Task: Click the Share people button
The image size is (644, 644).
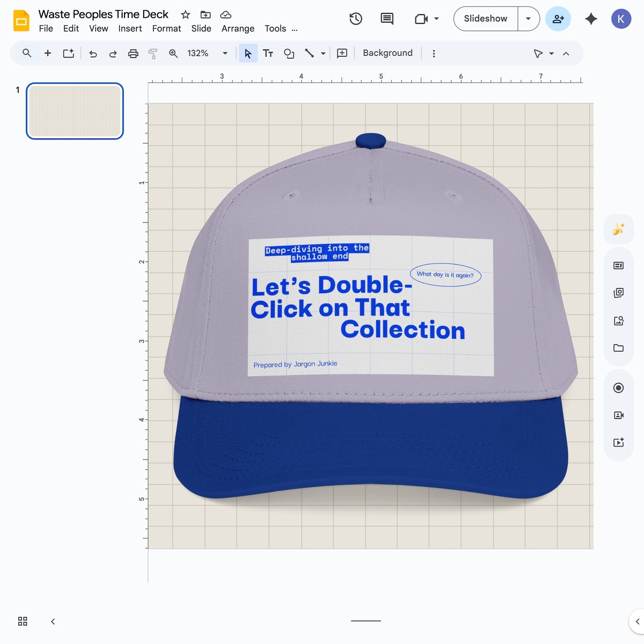Action: [x=558, y=19]
